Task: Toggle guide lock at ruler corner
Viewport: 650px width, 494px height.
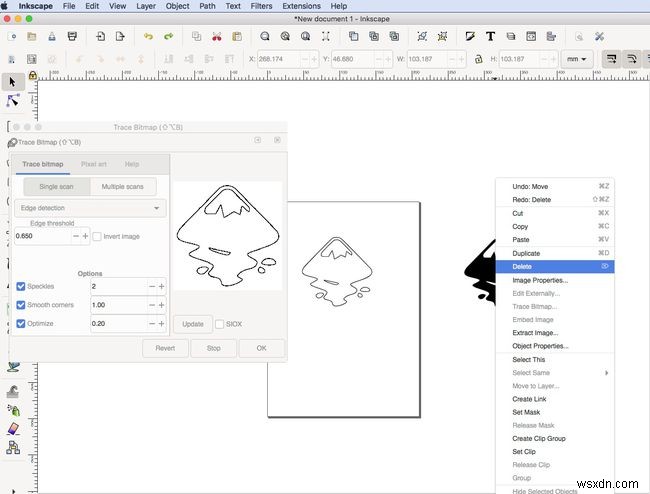Action: [x=32, y=75]
